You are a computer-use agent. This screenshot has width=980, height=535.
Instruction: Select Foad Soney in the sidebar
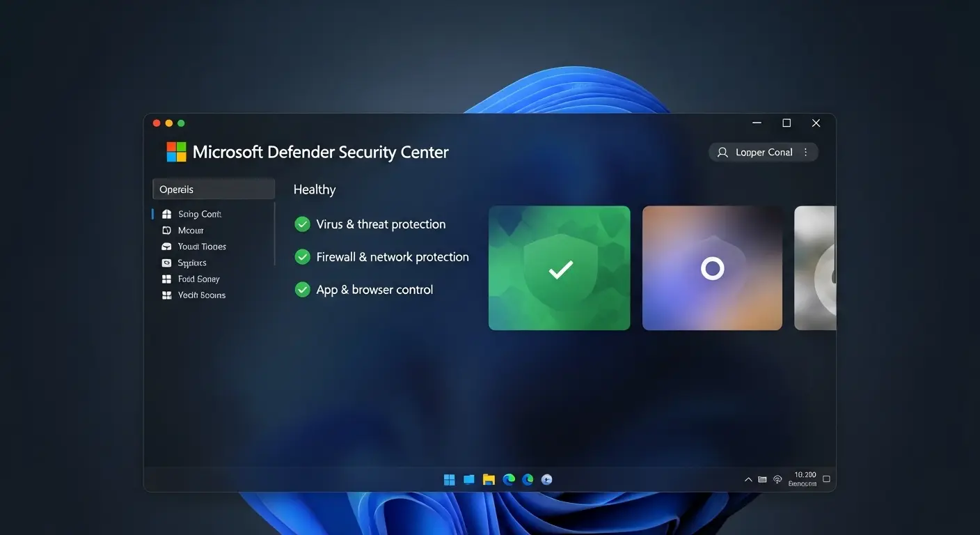click(x=198, y=279)
